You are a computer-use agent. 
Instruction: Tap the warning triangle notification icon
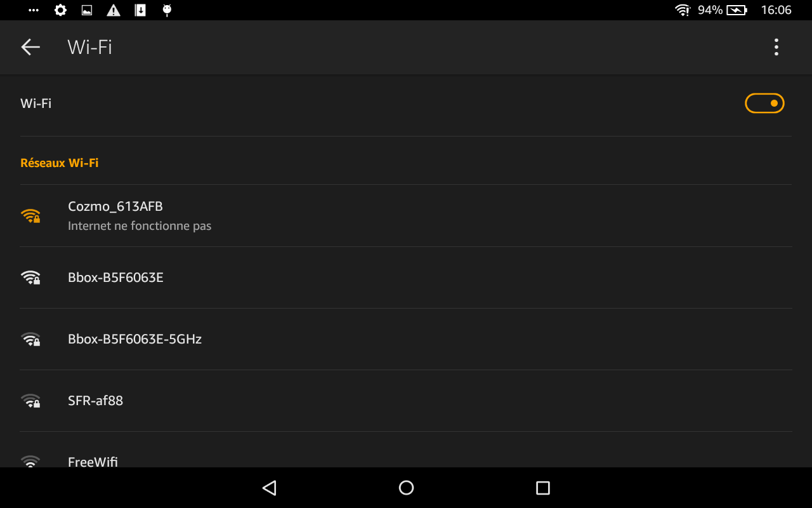point(114,10)
